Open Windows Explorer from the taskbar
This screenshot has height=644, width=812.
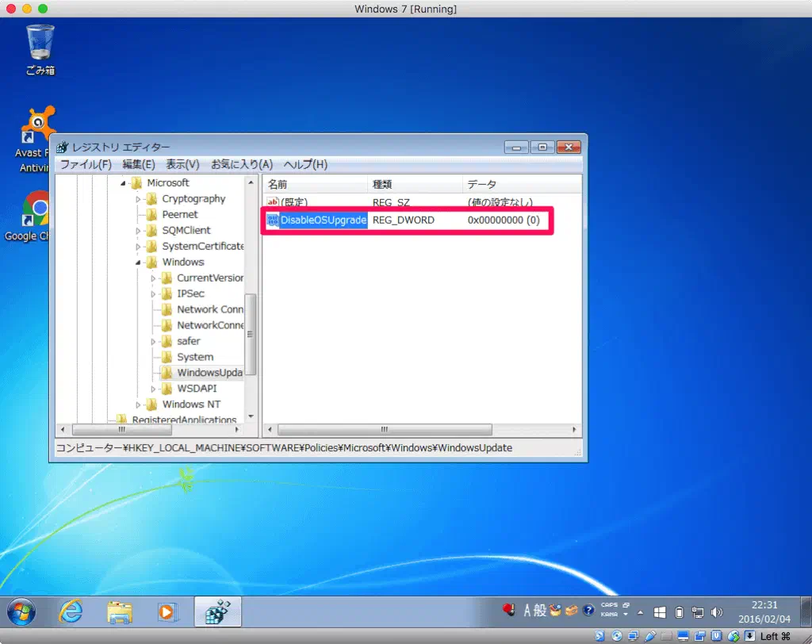[x=120, y=611]
